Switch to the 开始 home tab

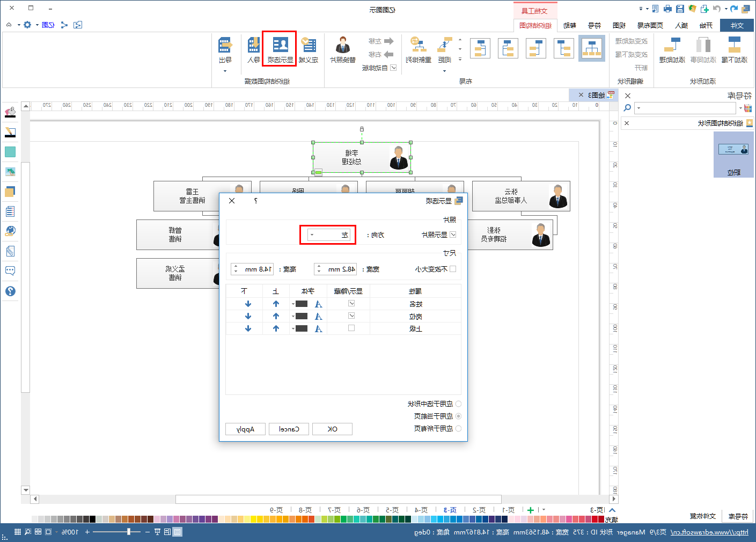pyautogui.click(x=706, y=25)
